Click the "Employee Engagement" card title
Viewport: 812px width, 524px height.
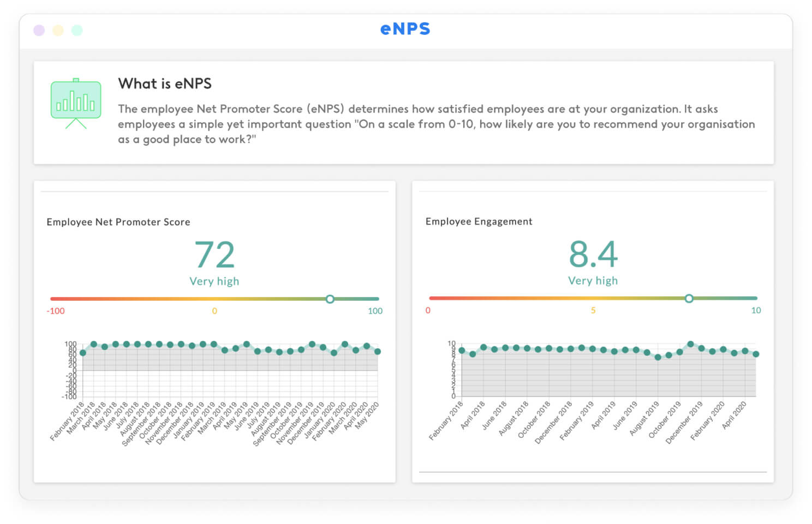point(479,222)
